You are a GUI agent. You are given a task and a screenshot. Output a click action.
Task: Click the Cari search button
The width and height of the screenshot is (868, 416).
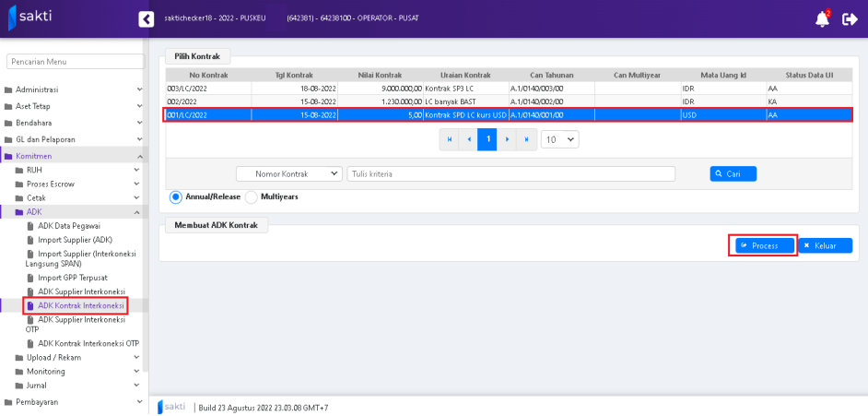coord(733,173)
